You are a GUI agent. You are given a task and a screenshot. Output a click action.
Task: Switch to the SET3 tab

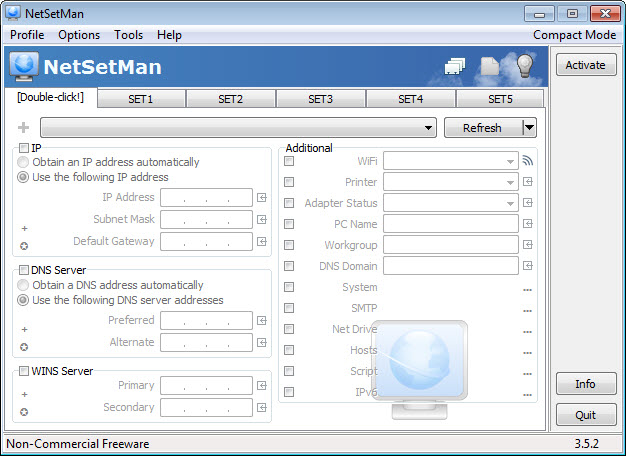click(x=321, y=99)
